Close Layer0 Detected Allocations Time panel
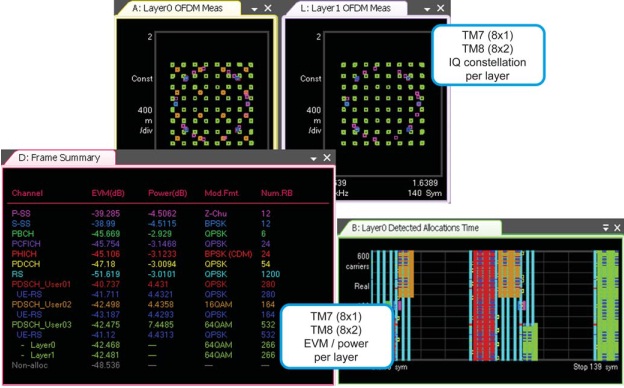The width and height of the screenshot is (624, 388). [x=617, y=228]
